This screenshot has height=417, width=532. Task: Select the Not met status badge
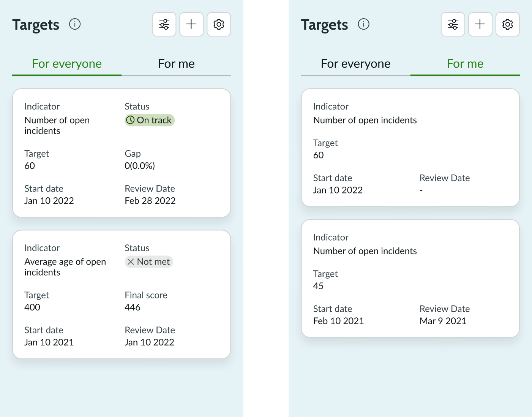[149, 262]
